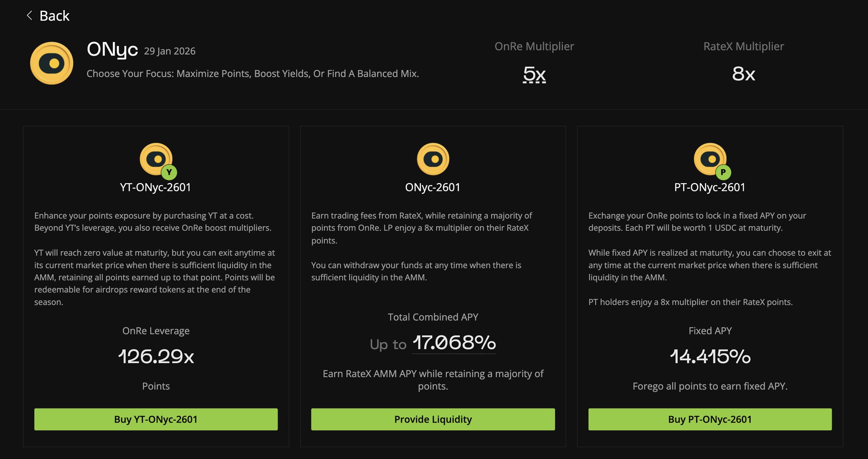The image size is (868, 459).
Task: Click Provide Liquidity on the ONyc-2601 card
Action: coord(432,419)
